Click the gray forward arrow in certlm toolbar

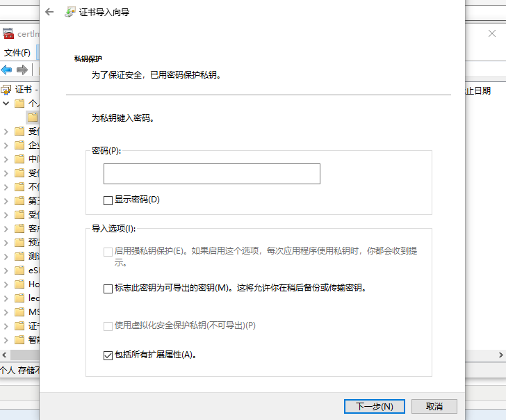coord(22,70)
